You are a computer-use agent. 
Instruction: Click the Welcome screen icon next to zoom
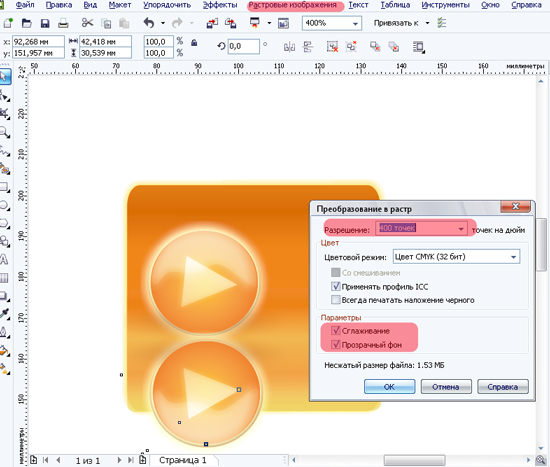pyautogui.click(x=283, y=24)
